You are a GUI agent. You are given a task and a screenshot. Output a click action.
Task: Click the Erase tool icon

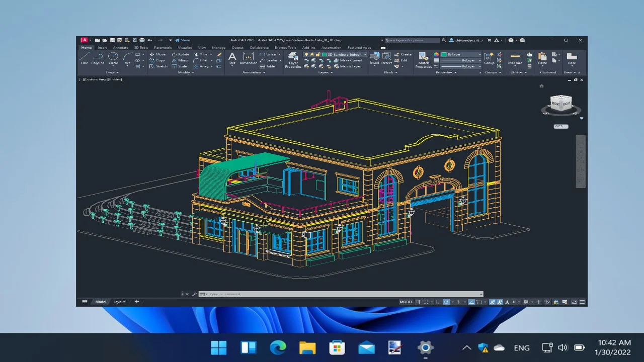219,54
